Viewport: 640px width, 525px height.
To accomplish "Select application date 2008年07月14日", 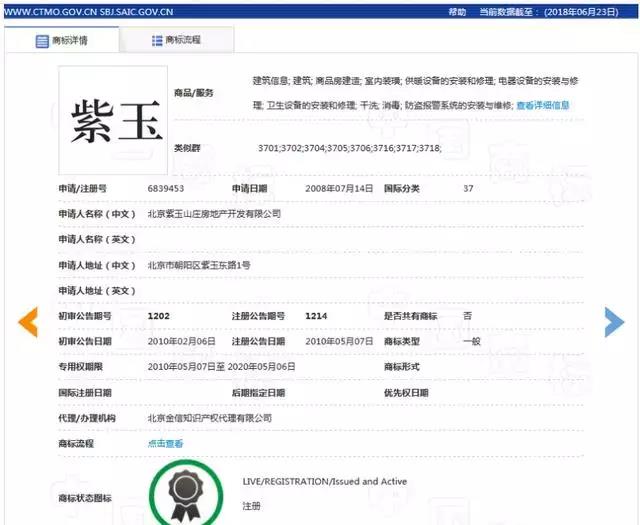I will pyautogui.click(x=339, y=189).
